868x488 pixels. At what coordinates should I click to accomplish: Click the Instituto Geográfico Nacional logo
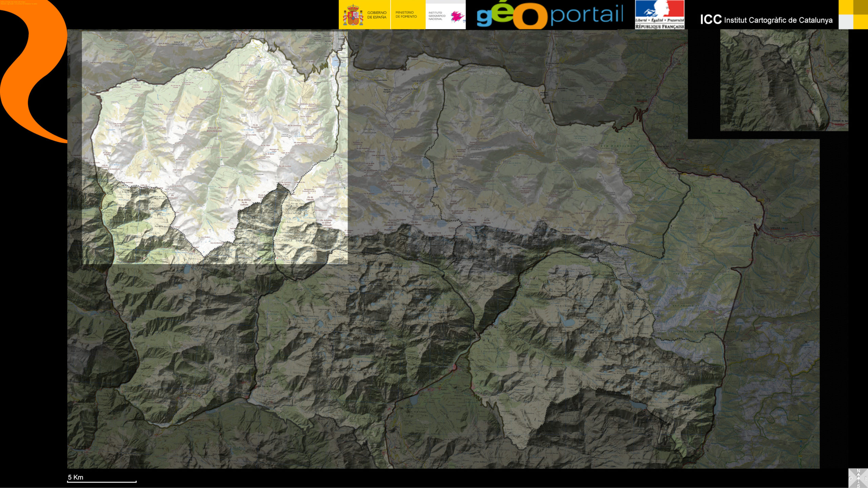coord(445,16)
